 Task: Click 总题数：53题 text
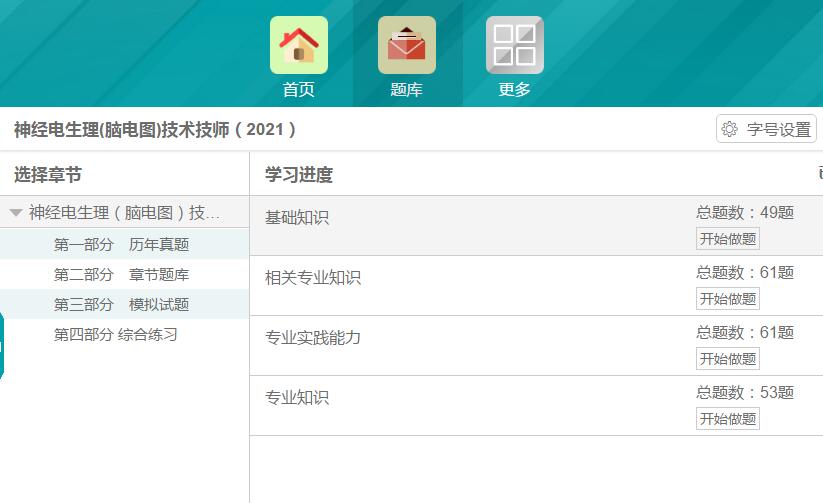click(745, 392)
